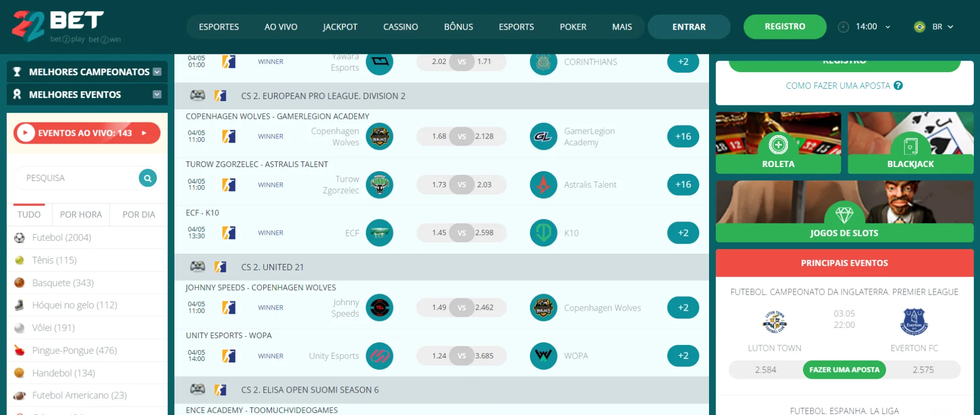The image size is (980, 415).
Task: Click the K10 team logo
Action: tap(543, 233)
